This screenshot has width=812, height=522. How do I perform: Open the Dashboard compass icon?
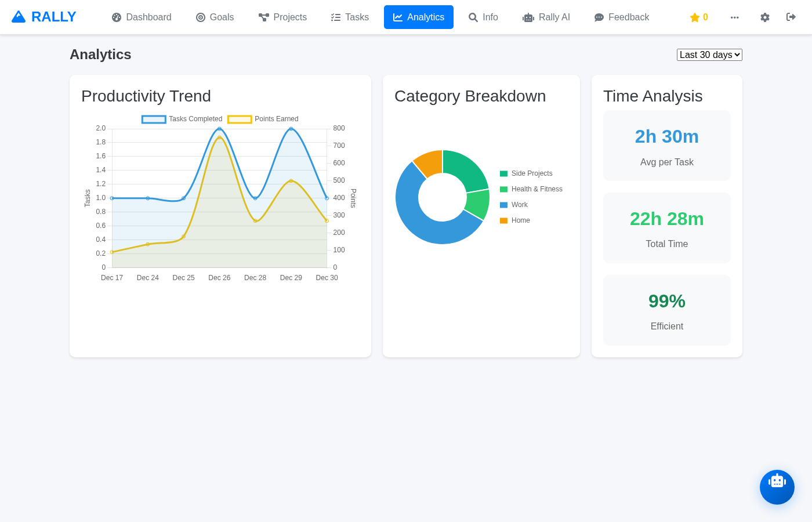(x=117, y=17)
